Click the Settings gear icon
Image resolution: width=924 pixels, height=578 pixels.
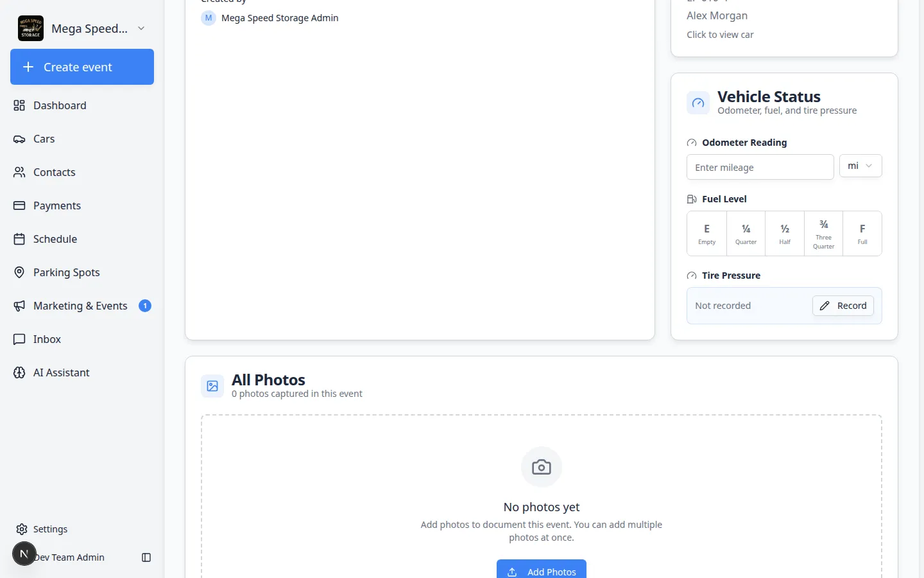point(22,529)
